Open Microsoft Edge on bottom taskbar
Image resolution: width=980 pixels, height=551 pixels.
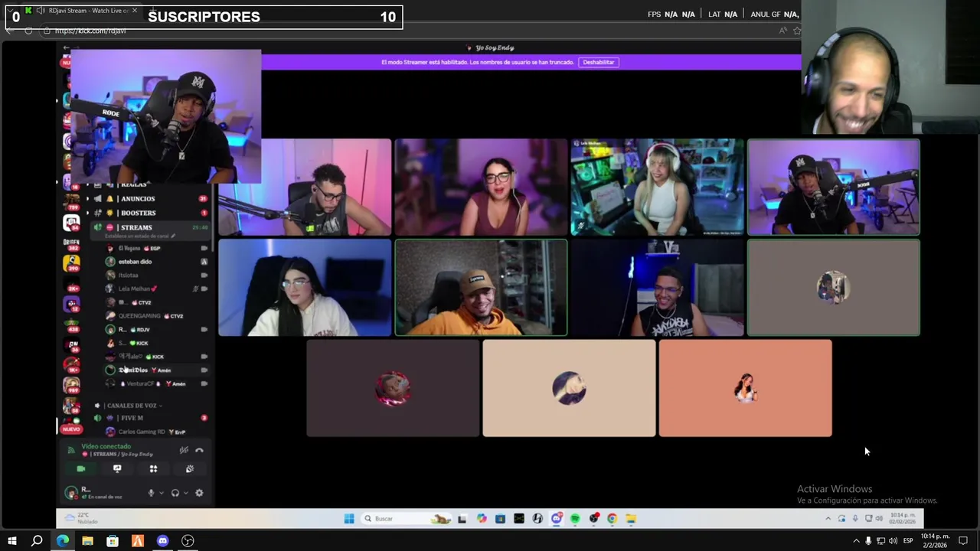tap(62, 541)
